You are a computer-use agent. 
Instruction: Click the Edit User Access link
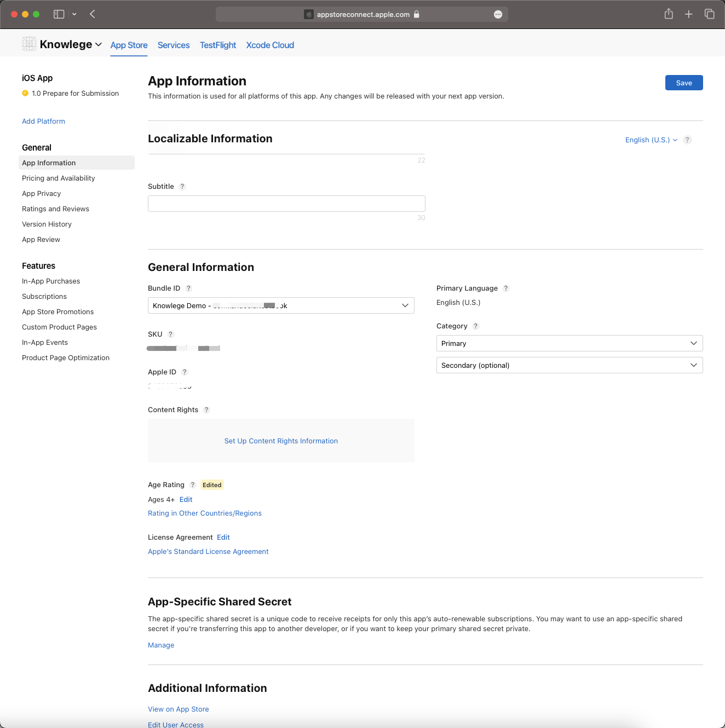176,725
